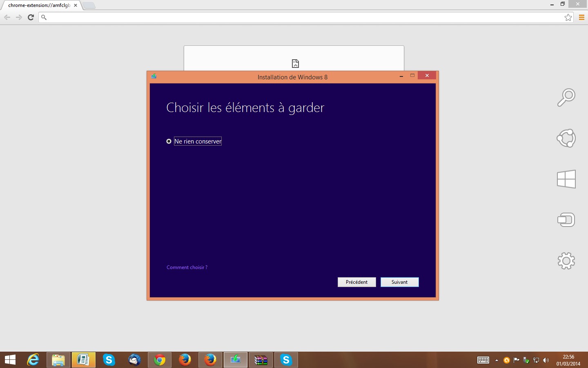Click the "Comment choisir ?" help link
Screen dimensions: 588x368
[187, 267]
